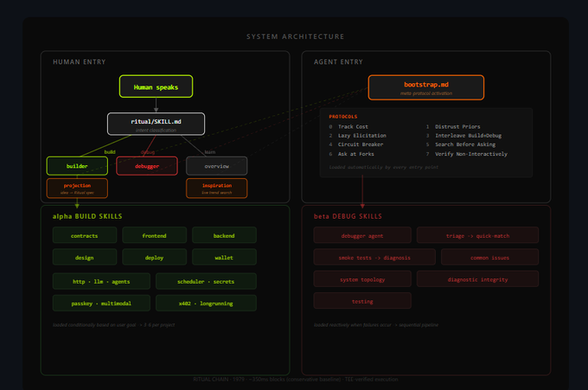
Task: Open http · llm · agents chip
Action: pos(101,281)
